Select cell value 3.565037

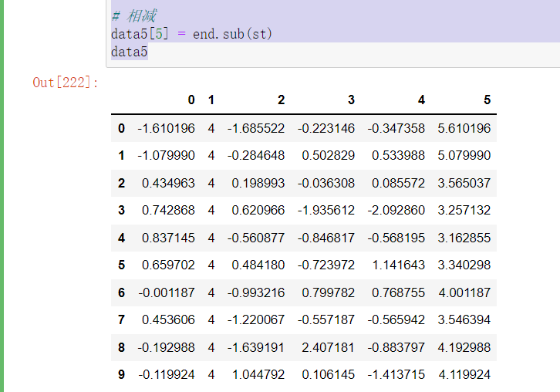[464, 183]
